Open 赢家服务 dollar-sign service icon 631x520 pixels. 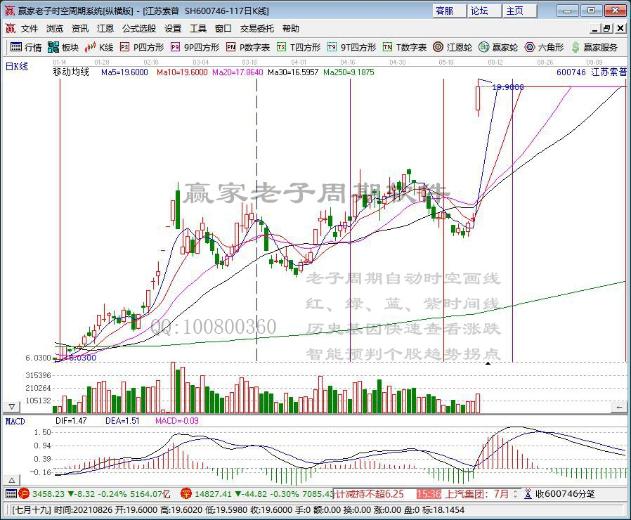click(x=575, y=47)
